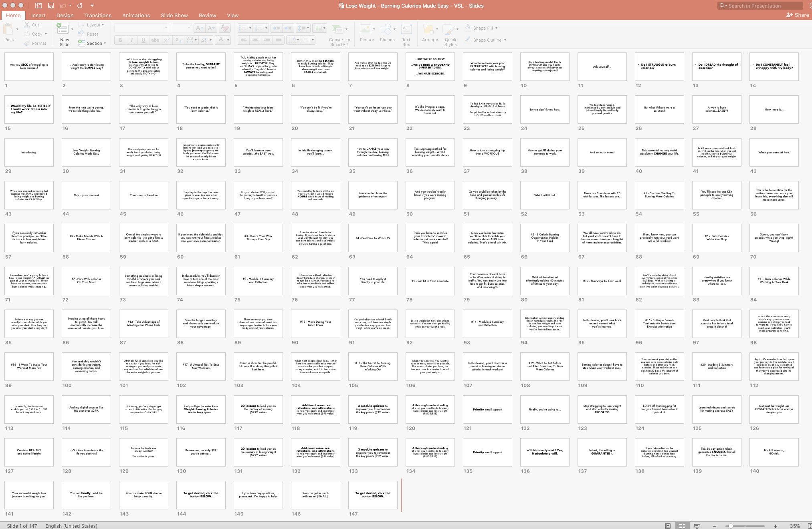
Task: Click the Format painter brush icon
Action: (x=27, y=43)
